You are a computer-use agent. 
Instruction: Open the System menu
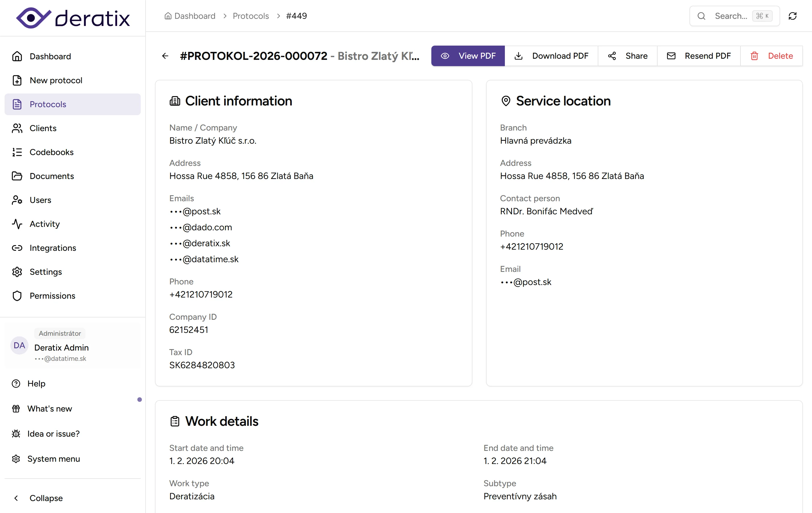pyautogui.click(x=53, y=459)
